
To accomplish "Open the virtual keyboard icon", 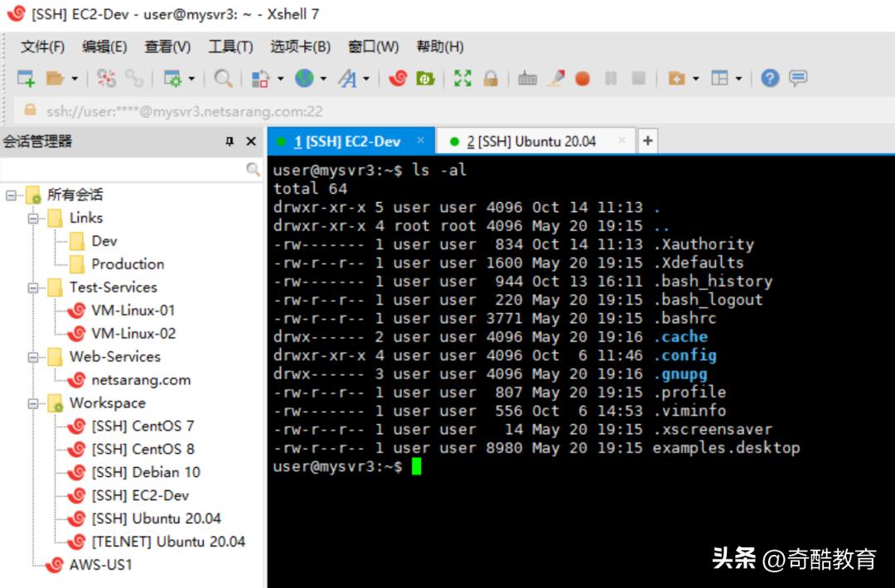I will click(x=528, y=79).
